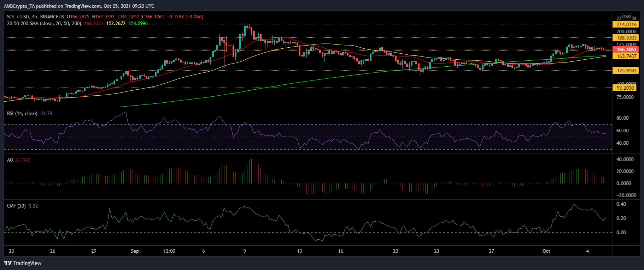Click 80.00 on the RSI axis
Image resolution: width=644 pixels, height=270 pixels.
[622, 118]
